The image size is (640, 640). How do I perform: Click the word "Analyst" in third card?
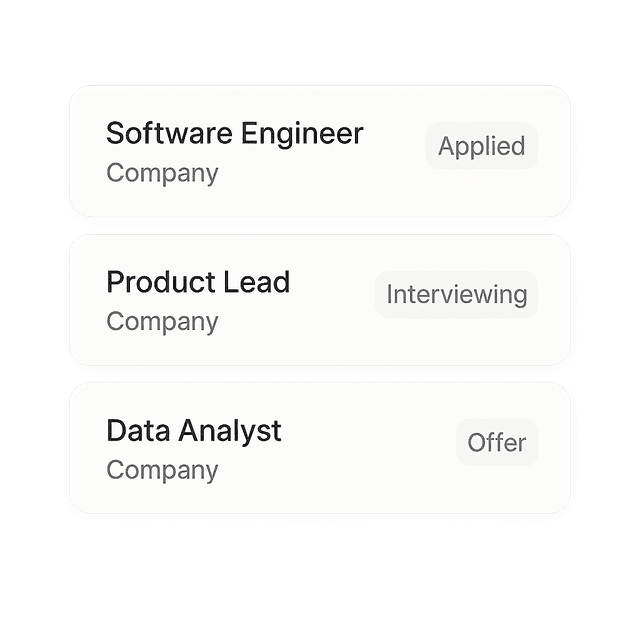[x=230, y=431]
